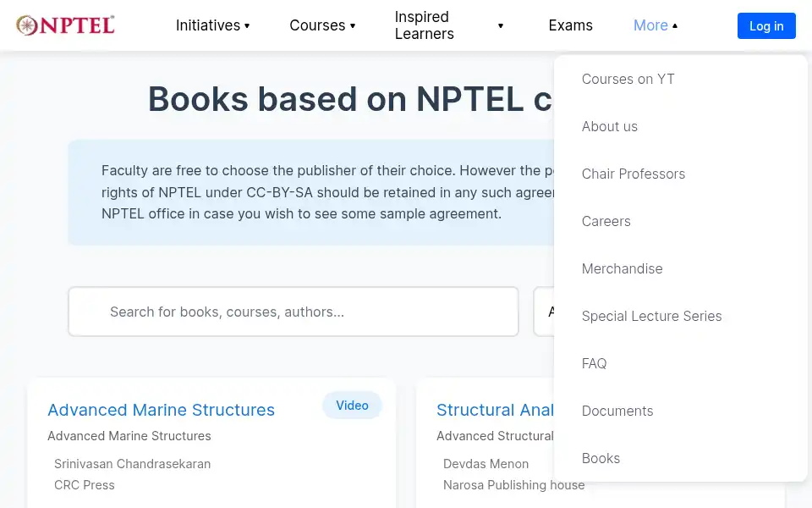The width and height of the screenshot is (812, 508).
Task: Collapse the More menu
Action: 655,25
